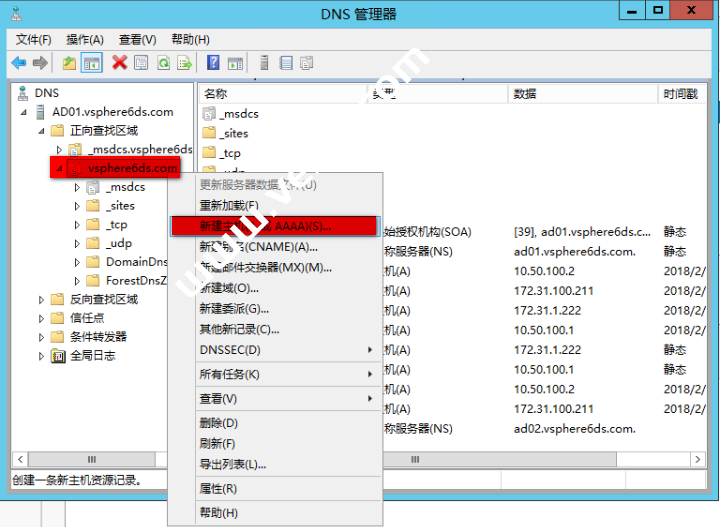Choose 重新加载(F) from context menu
The height and width of the screenshot is (527, 720).
pos(275,205)
